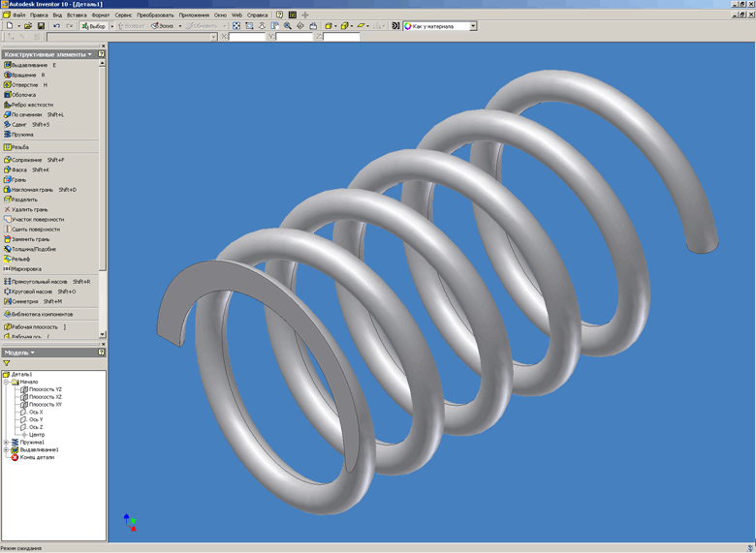Open the Правка menu

39,15
